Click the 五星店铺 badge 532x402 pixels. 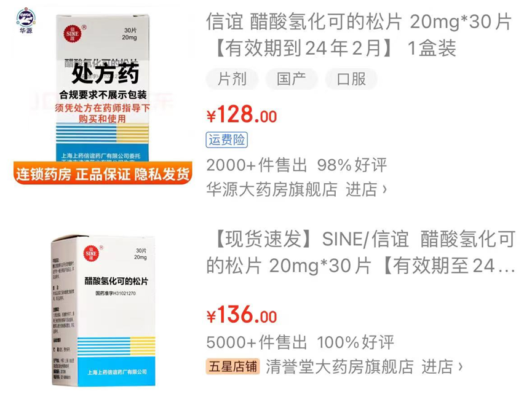click(x=232, y=366)
